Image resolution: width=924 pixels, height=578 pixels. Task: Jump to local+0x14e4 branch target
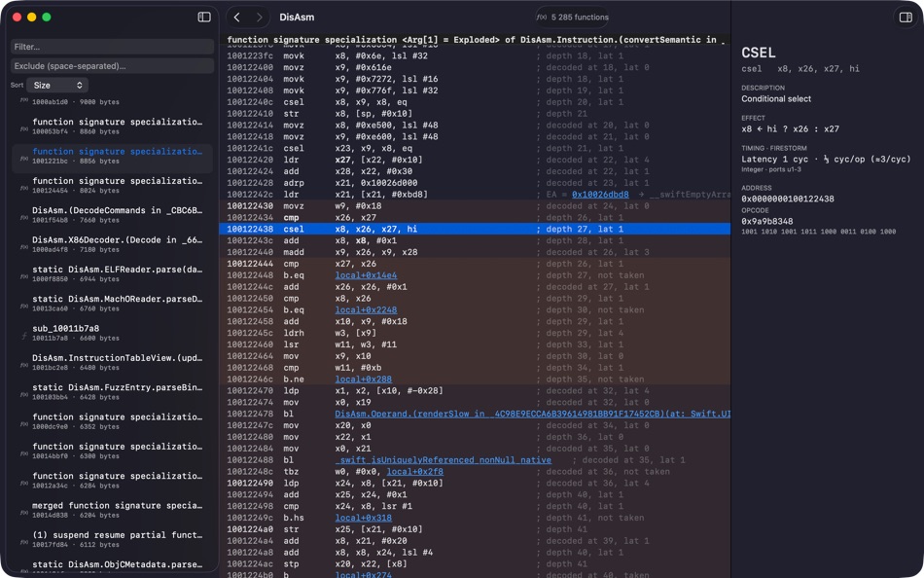pyautogui.click(x=366, y=274)
